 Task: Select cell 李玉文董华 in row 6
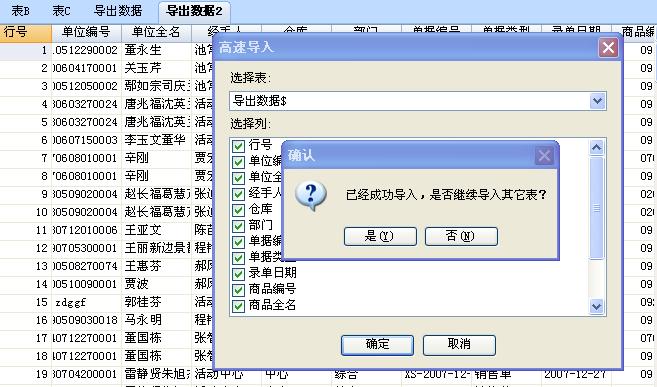156,140
